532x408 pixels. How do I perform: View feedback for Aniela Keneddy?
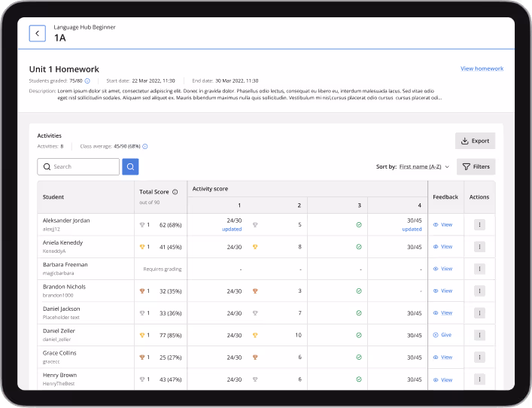click(442, 247)
